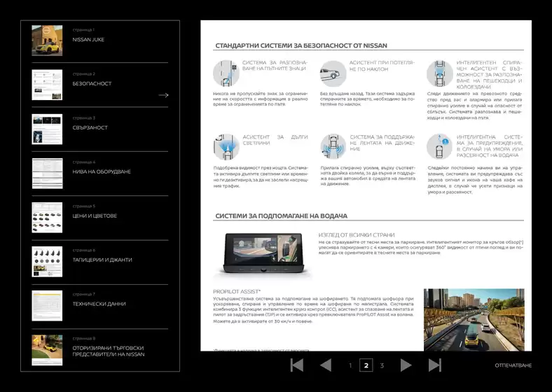Click the arrow next to БЕЗОПАСНОСТ

tap(163, 95)
